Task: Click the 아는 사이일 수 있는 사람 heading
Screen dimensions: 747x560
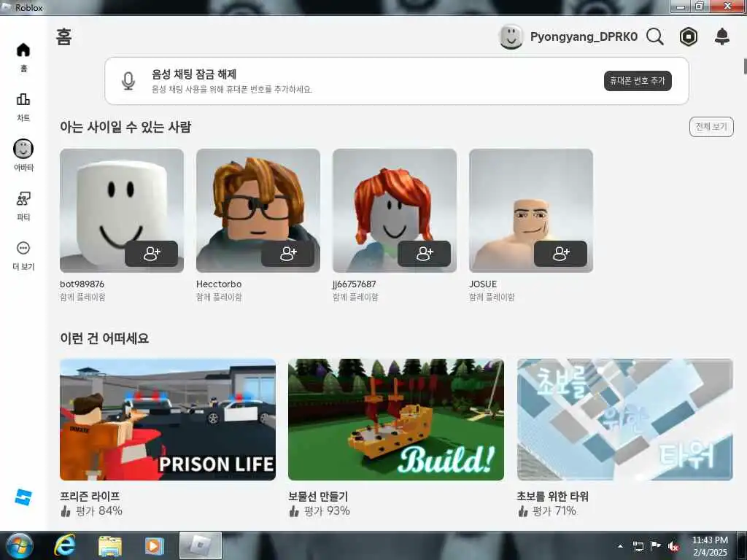Action: pyautogui.click(x=125, y=127)
